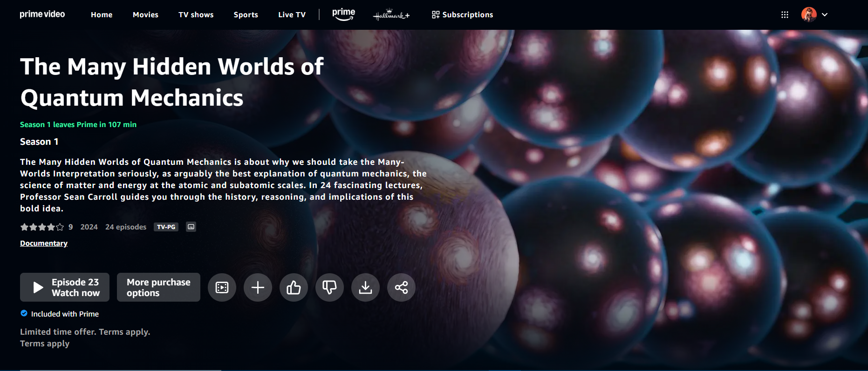Image resolution: width=868 pixels, height=371 pixels.
Task: Click the thumbs up Like icon
Action: [294, 288]
